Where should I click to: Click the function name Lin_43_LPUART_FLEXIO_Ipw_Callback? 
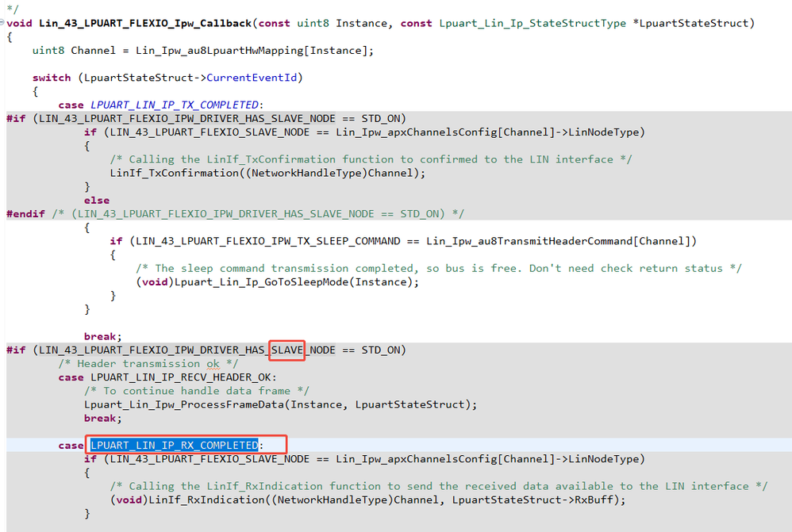[145, 23]
